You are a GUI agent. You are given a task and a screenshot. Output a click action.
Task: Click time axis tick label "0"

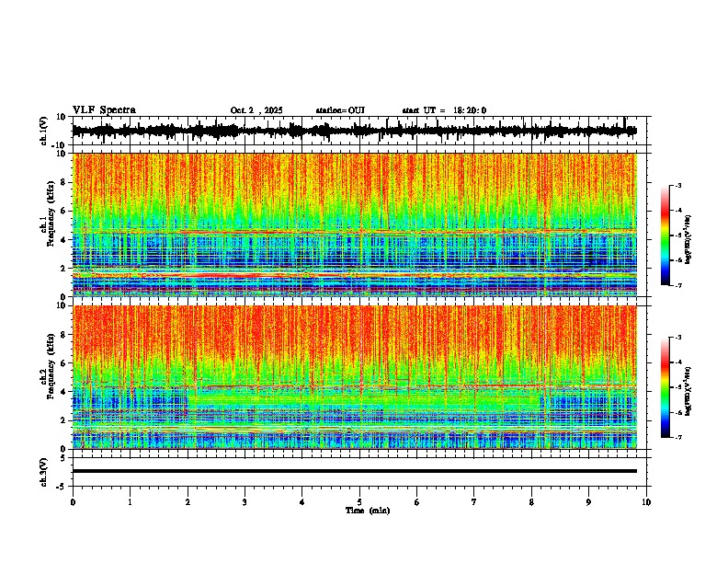pos(73,502)
